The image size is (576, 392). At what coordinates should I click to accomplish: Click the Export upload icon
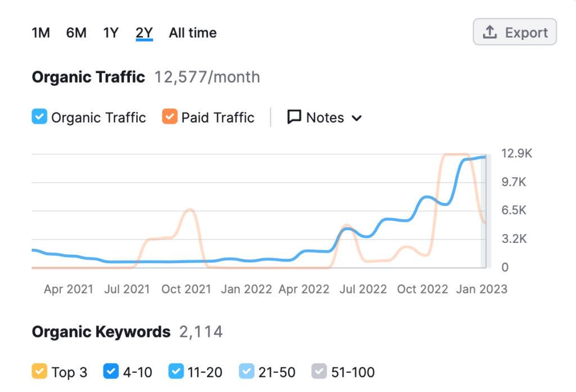point(490,33)
